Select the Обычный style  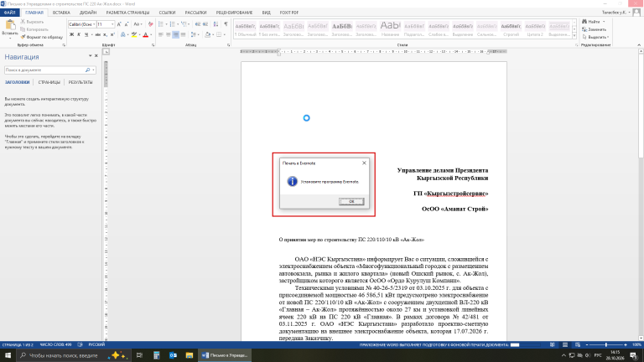[x=245, y=29]
